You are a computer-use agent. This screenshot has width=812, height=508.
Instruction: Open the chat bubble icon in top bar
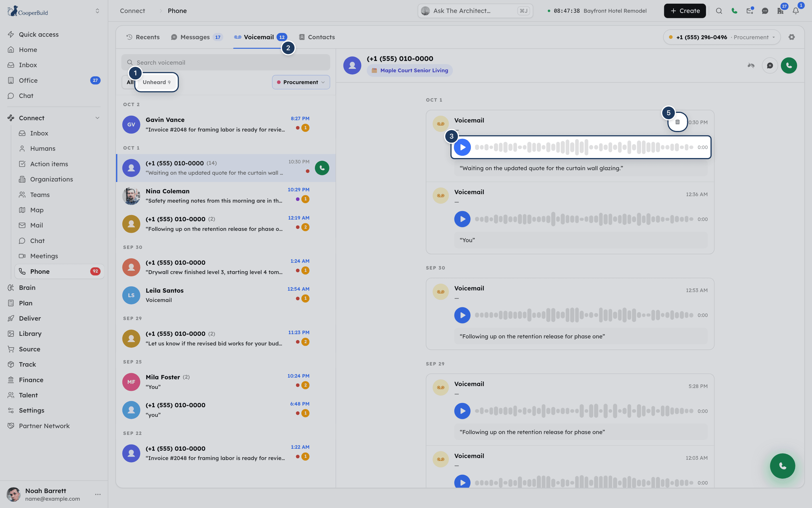765,11
